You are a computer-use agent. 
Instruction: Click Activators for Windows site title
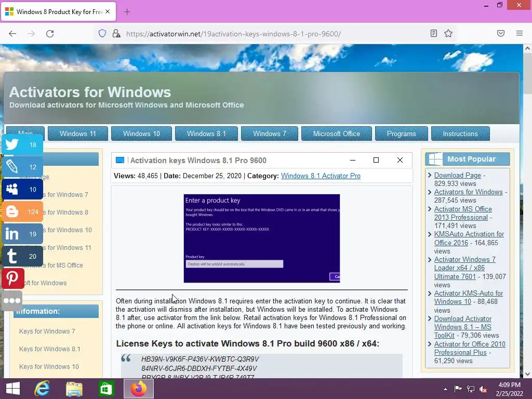pyautogui.click(x=90, y=92)
